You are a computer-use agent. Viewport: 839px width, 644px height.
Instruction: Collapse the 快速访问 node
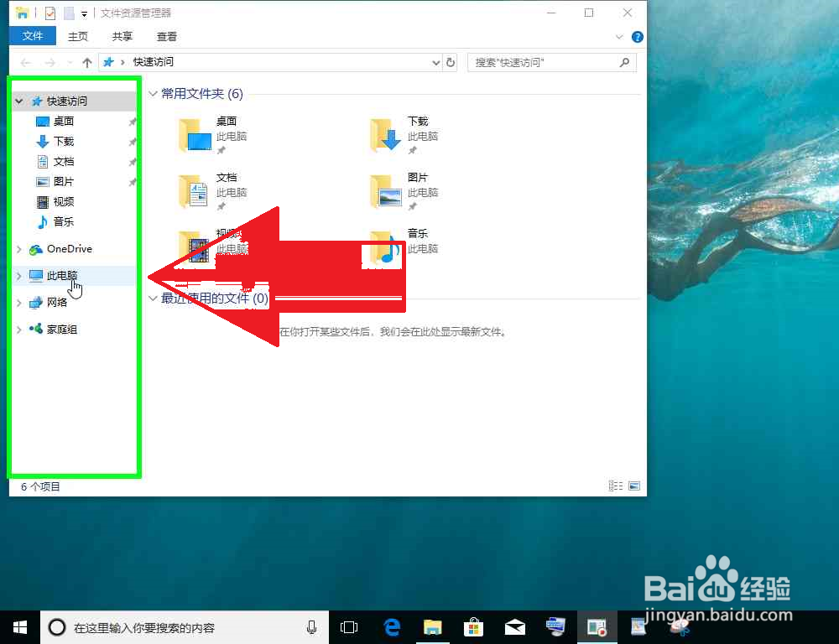coord(18,100)
